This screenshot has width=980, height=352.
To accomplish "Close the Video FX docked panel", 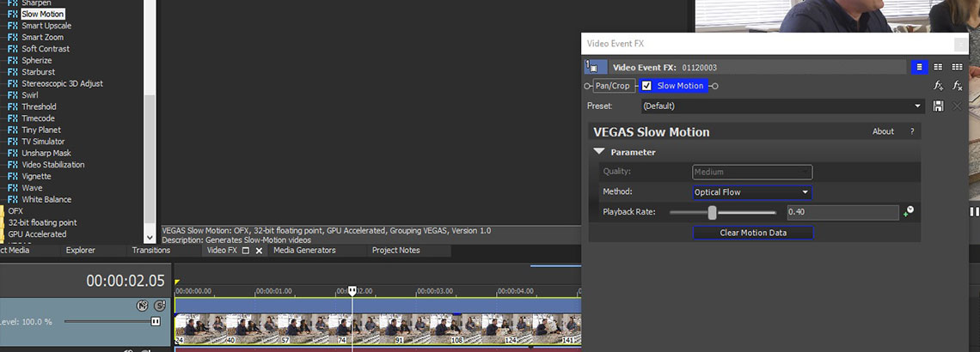I will pyautogui.click(x=259, y=251).
